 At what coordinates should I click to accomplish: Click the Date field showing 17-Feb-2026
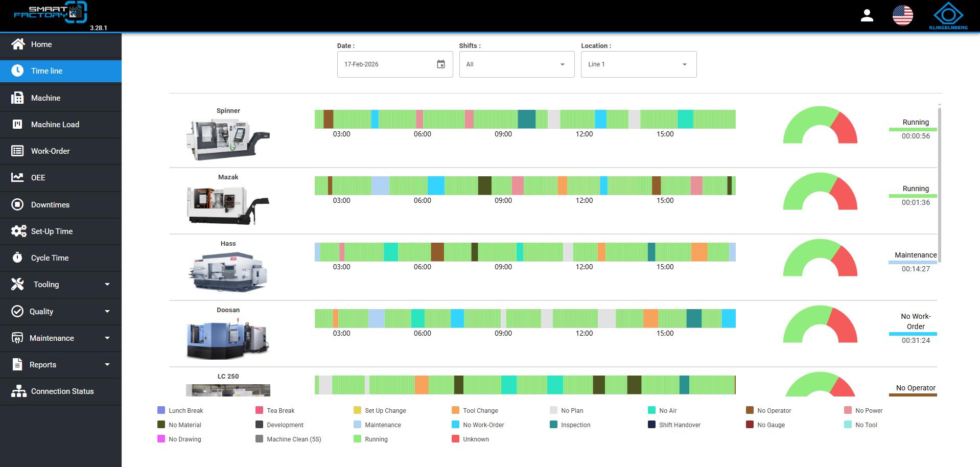click(395, 64)
